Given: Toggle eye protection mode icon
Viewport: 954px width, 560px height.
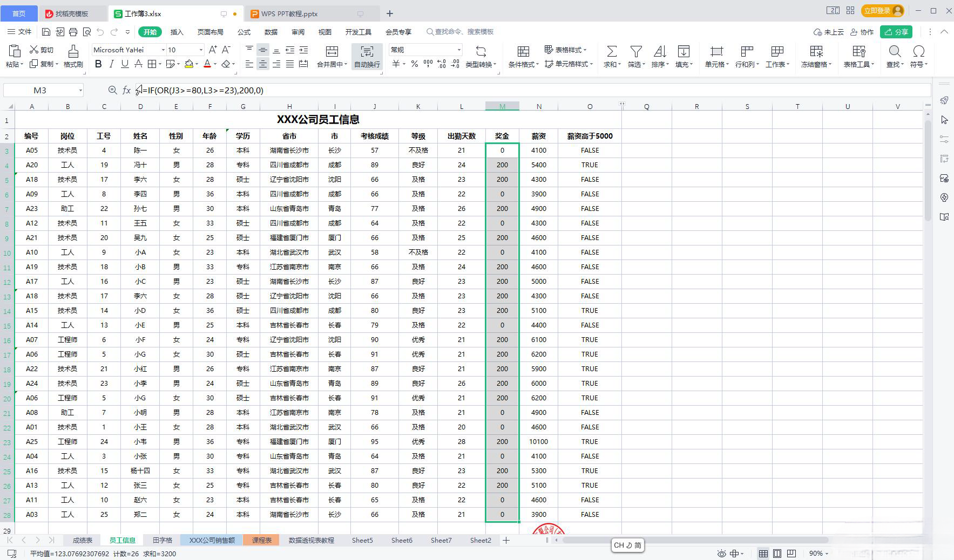Looking at the screenshot, I should click(x=722, y=554).
